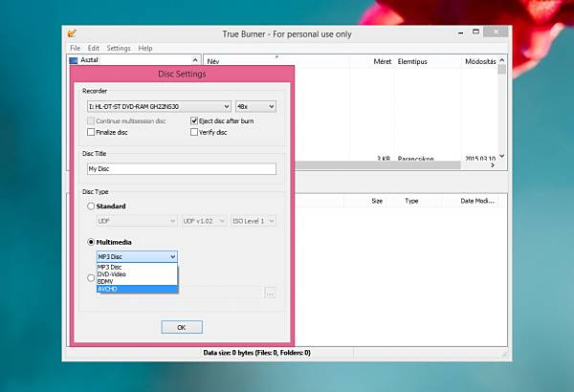Click the browse ellipsis button in Disc Settings
Screen dimensions: 574x392
pyautogui.click(x=270, y=293)
